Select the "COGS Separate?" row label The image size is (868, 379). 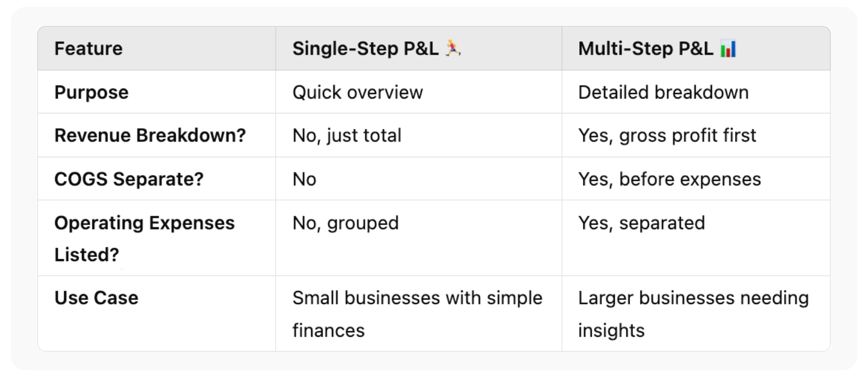[x=129, y=179]
